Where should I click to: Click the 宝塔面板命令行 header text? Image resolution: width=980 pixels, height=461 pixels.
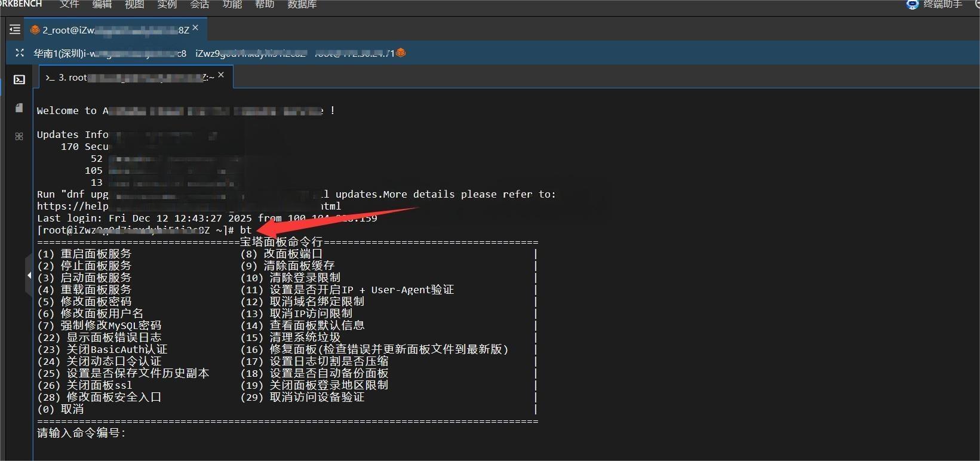[281, 242]
